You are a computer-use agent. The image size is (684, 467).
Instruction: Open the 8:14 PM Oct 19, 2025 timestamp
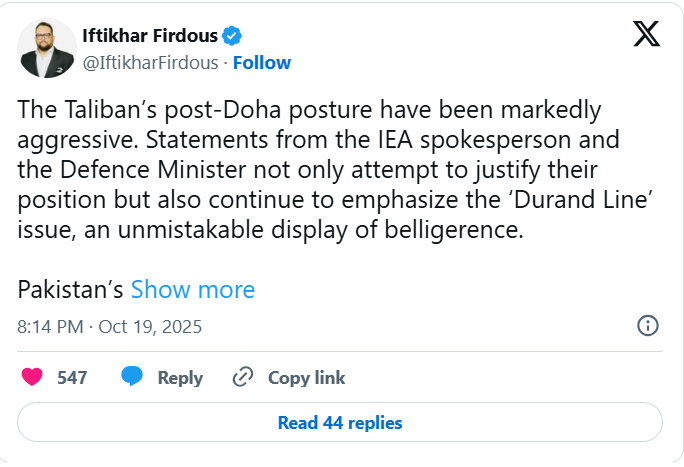[x=110, y=326]
